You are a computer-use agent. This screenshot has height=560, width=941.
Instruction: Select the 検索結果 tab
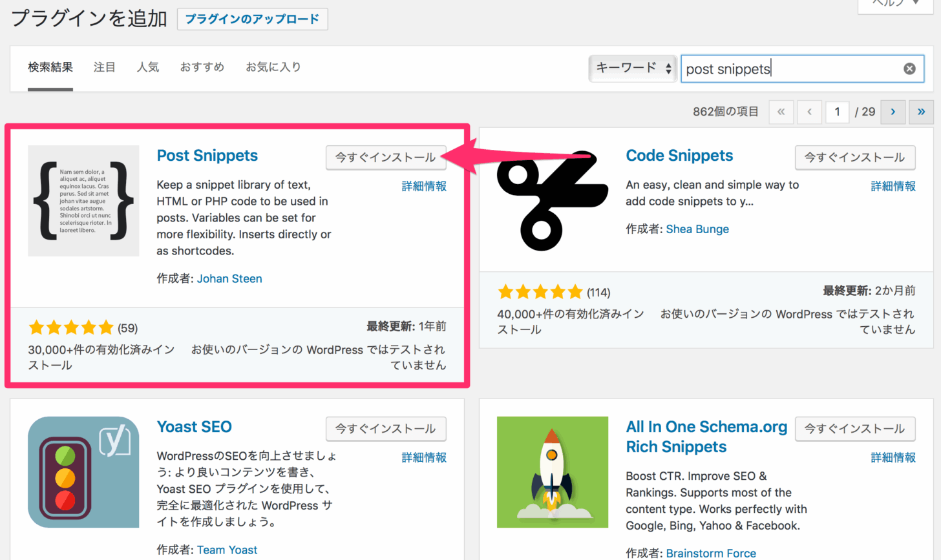(x=50, y=67)
